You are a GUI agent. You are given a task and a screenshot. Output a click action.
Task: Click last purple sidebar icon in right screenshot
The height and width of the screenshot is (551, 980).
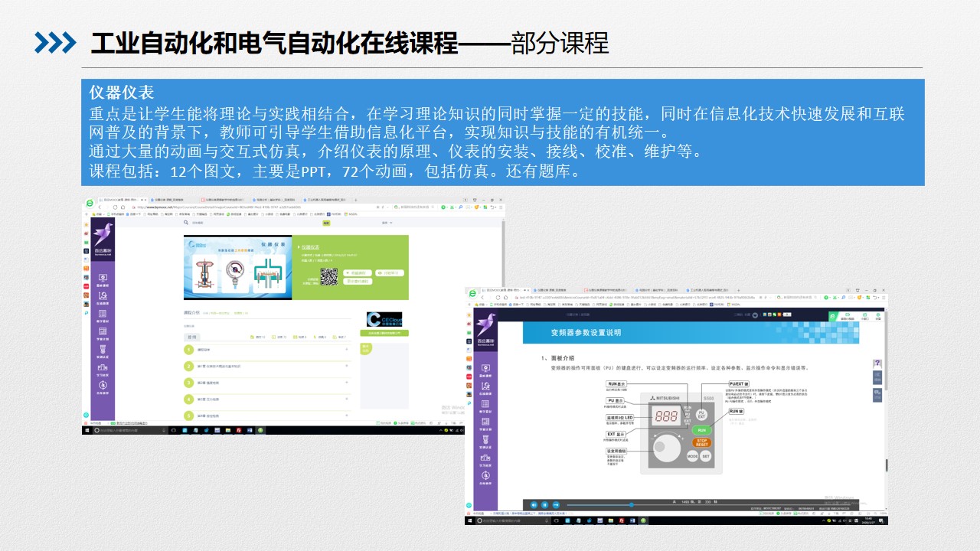(485, 475)
